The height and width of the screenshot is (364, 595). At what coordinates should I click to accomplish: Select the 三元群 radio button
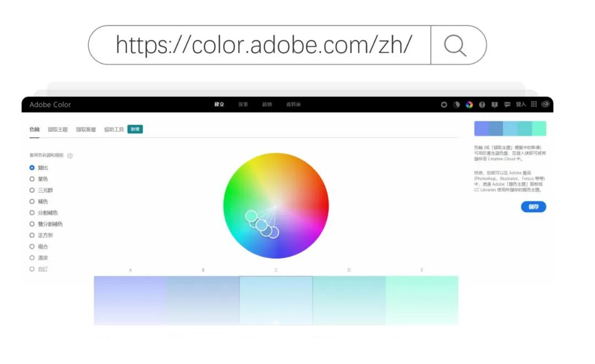click(32, 190)
